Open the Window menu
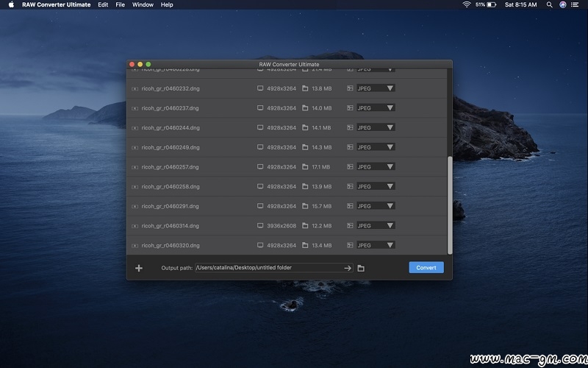Image resolution: width=588 pixels, height=368 pixels. pyautogui.click(x=143, y=4)
